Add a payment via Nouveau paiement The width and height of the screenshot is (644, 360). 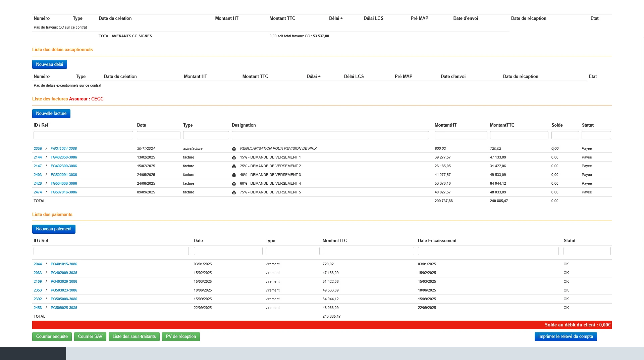(x=54, y=229)
